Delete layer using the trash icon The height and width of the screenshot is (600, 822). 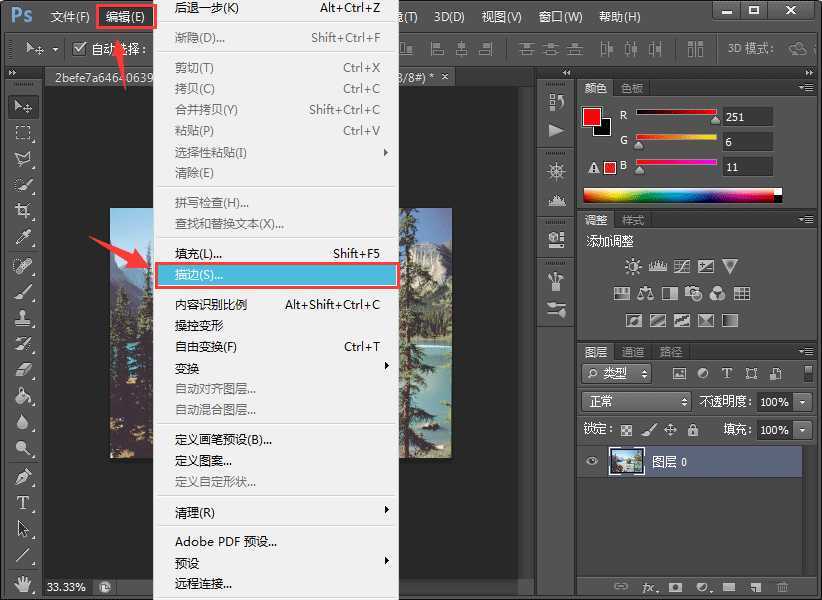pos(780,585)
